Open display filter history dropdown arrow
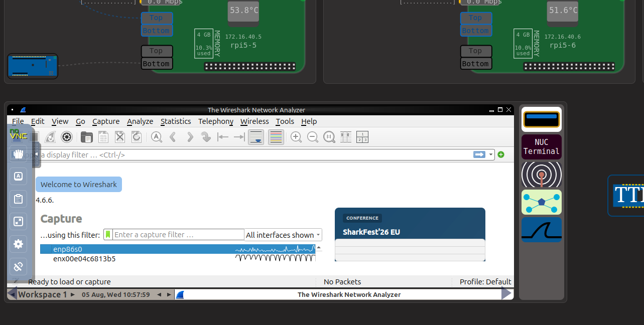The height and width of the screenshot is (325, 644). pos(491,154)
